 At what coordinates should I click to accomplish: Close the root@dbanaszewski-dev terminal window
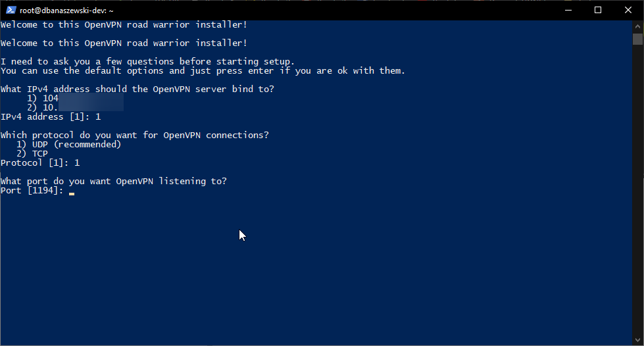coord(628,10)
